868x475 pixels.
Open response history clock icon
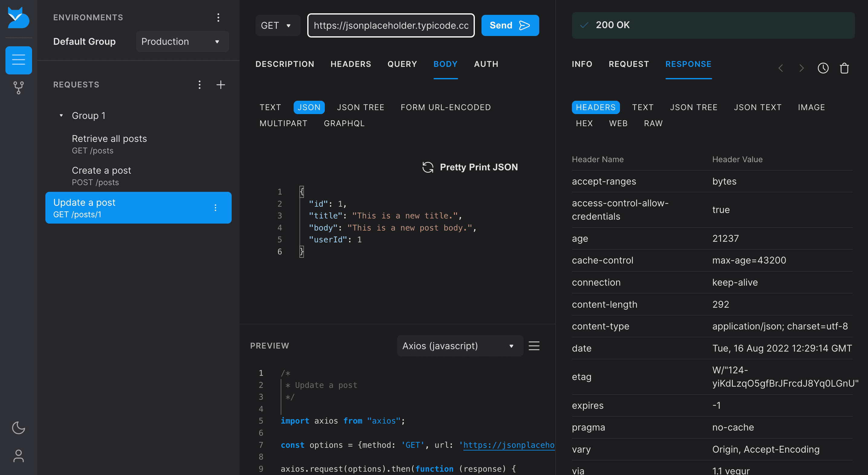pos(823,68)
